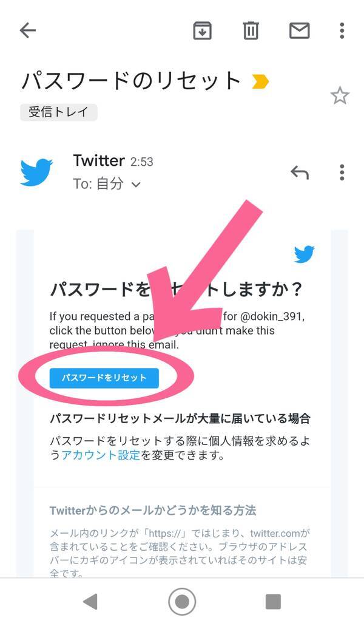
Task: Mark as unread via the envelope icon
Action: (300, 30)
